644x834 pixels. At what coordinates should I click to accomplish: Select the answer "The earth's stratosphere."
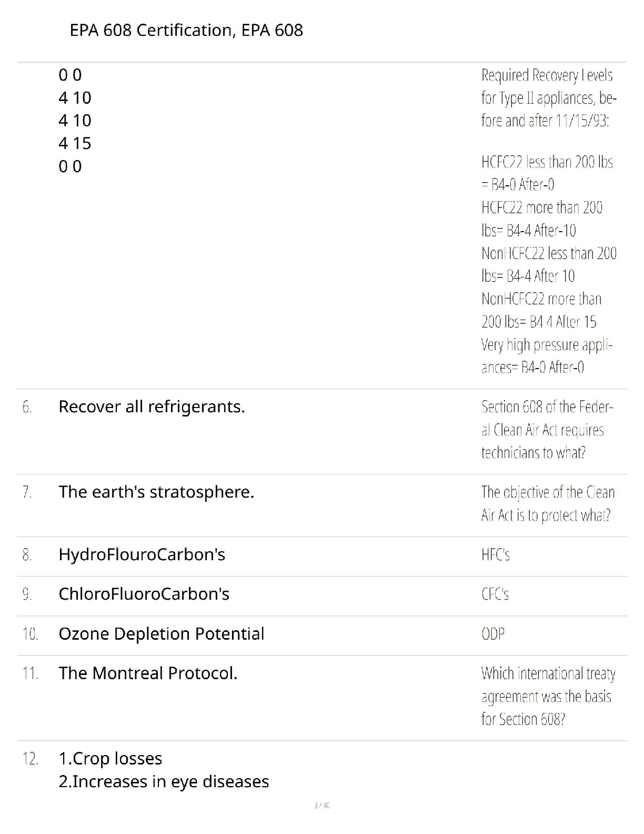click(x=156, y=492)
